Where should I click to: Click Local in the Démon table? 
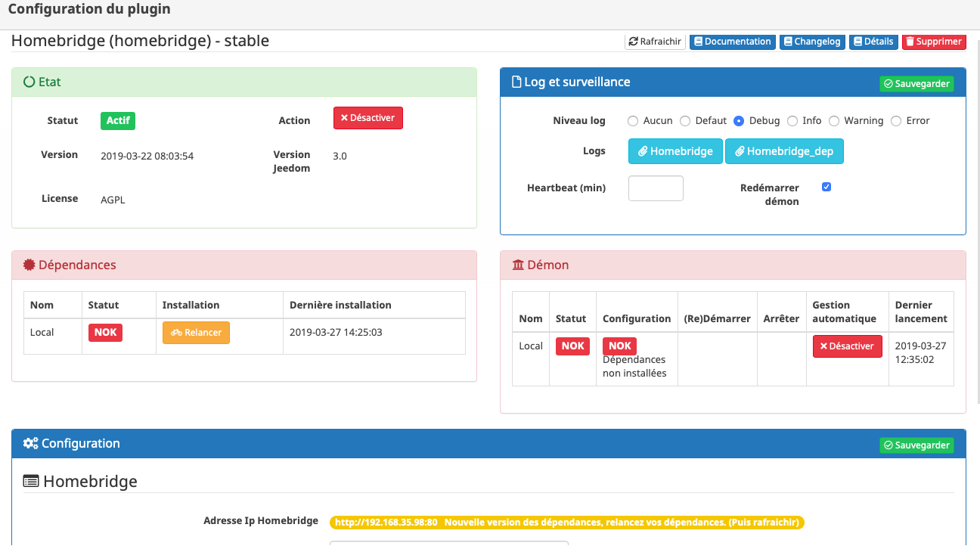pos(531,346)
